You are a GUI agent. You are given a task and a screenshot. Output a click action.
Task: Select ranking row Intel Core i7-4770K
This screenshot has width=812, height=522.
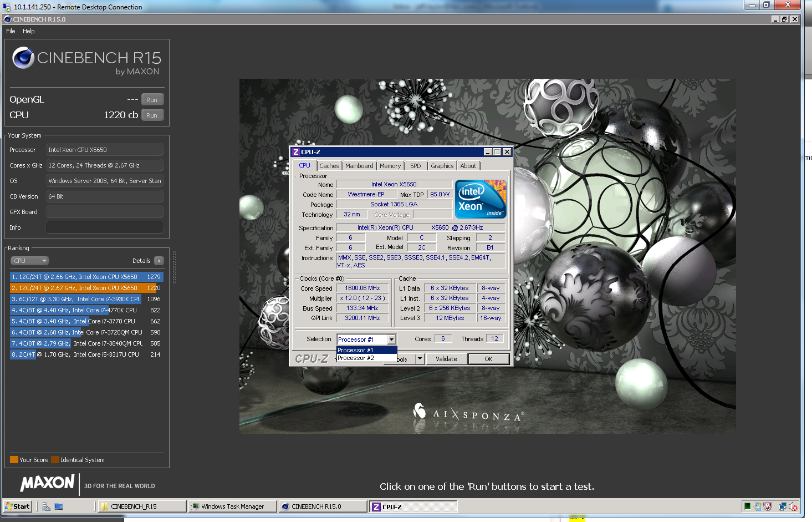click(86, 310)
